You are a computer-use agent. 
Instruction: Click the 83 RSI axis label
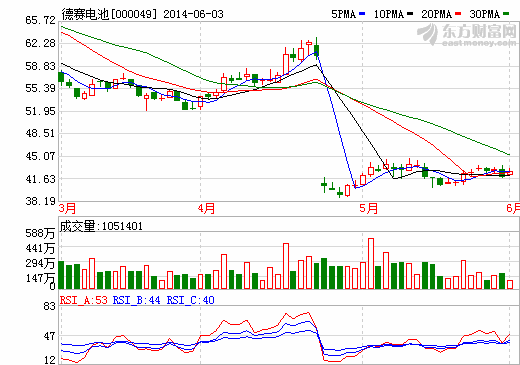point(50,306)
